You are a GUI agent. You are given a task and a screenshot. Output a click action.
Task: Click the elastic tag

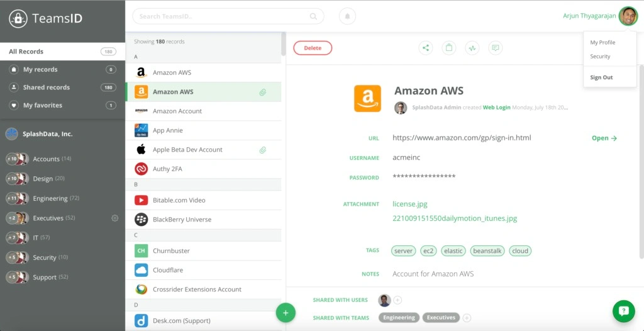[453, 251]
